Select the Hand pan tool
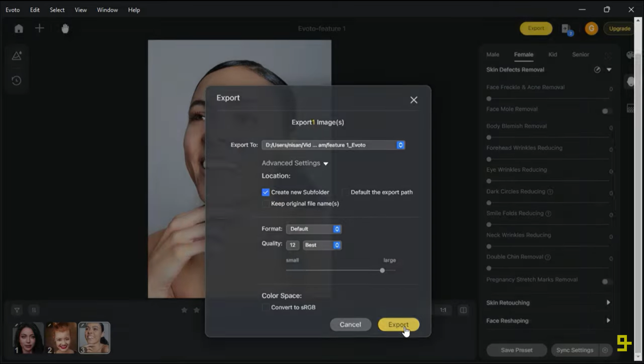This screenshot has height=364, width=644. coord(65,28)
